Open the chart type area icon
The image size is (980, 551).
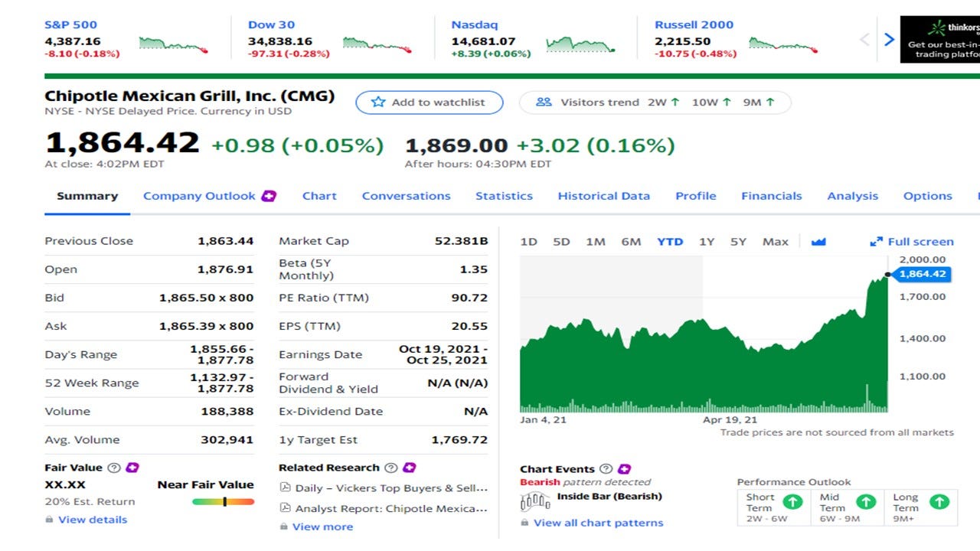[x=818, y=242]
